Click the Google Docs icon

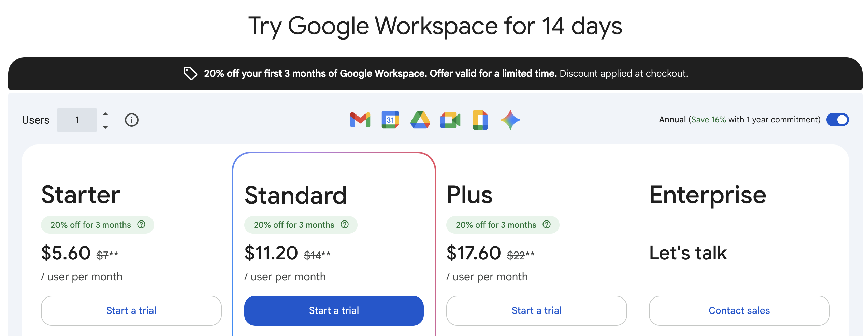(480, 120)
